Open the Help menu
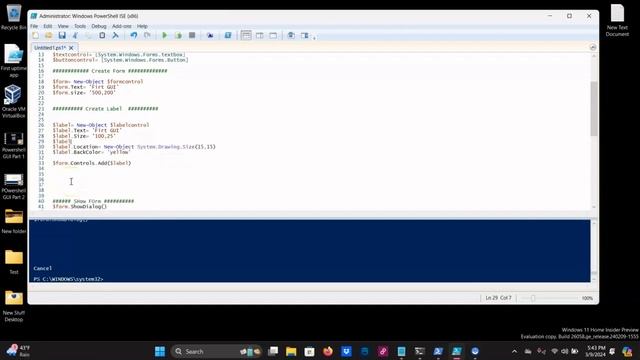This screenshot has width=640, height=360. coord(142,26)
